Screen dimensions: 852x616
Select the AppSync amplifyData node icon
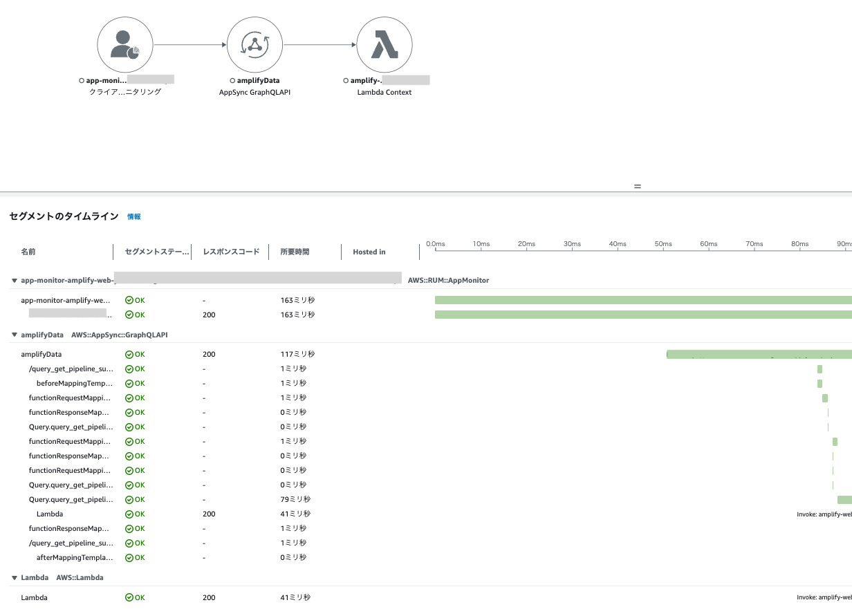coord(254,45)
